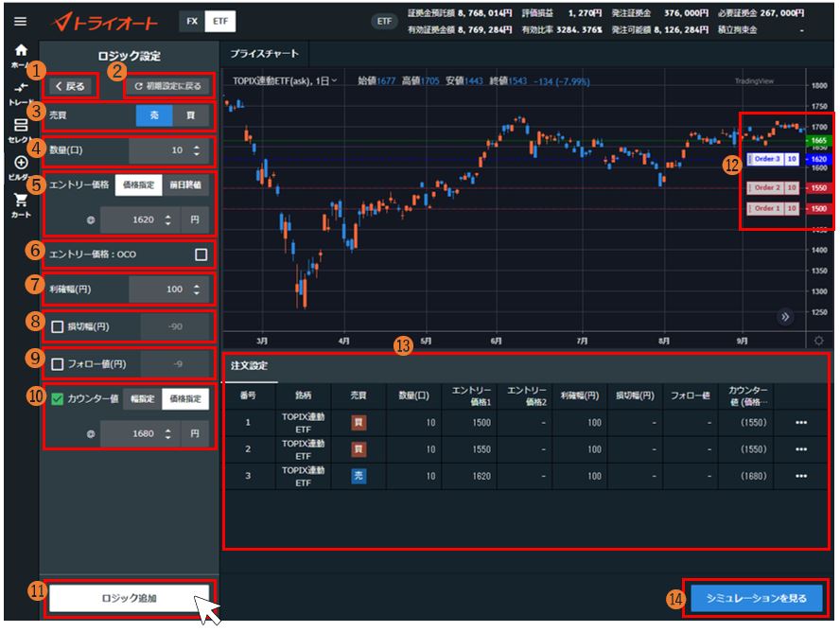Click 利確幅(円) column header

pos(580,395)
